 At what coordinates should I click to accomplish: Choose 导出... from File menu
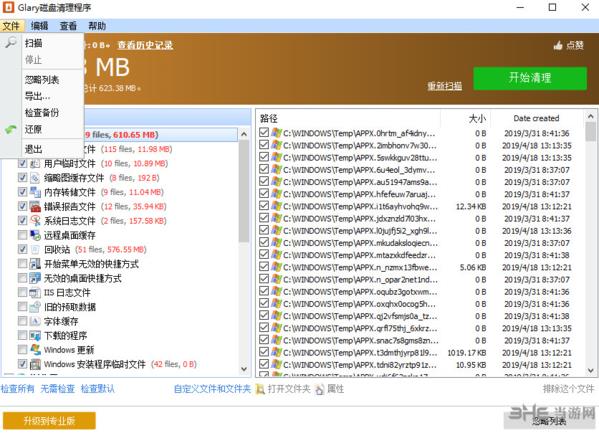coord(37,96)
